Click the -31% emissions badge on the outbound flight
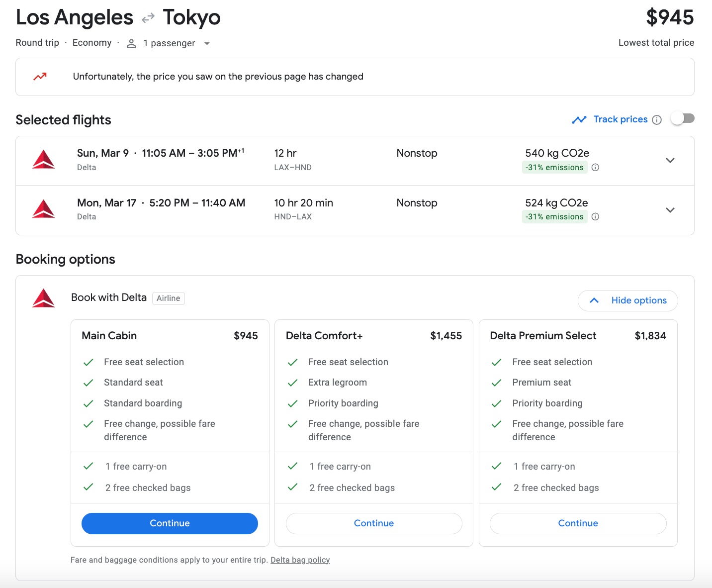Screen dimensions: 712x588 554,167
